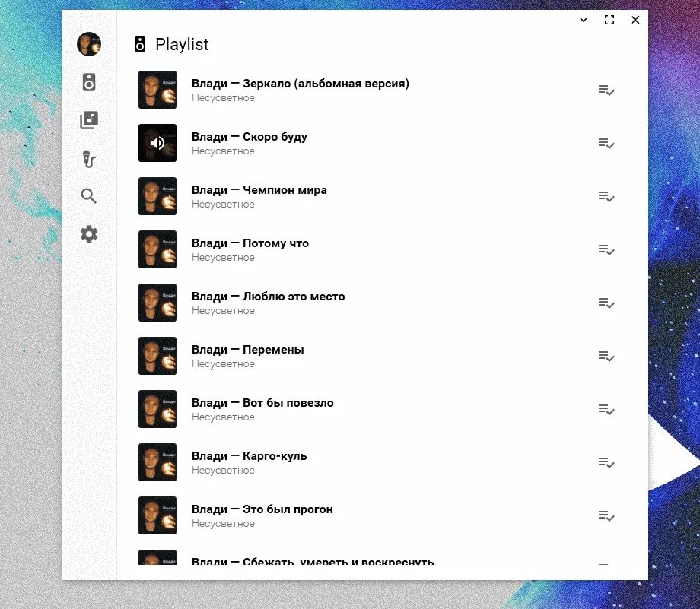Screen dimensions: 700x609
Task: Collapse the window with the chevron-down icon
Action: (584, 20)
